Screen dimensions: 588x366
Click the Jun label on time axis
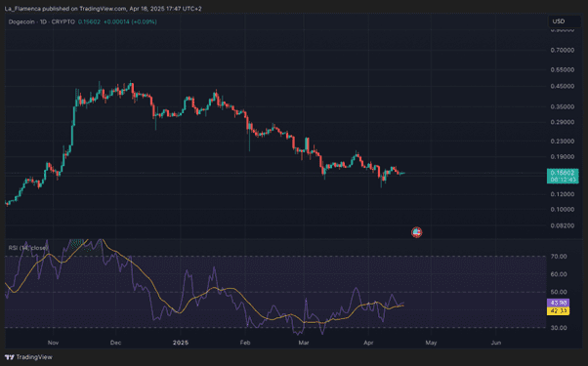tap(496, 343)
